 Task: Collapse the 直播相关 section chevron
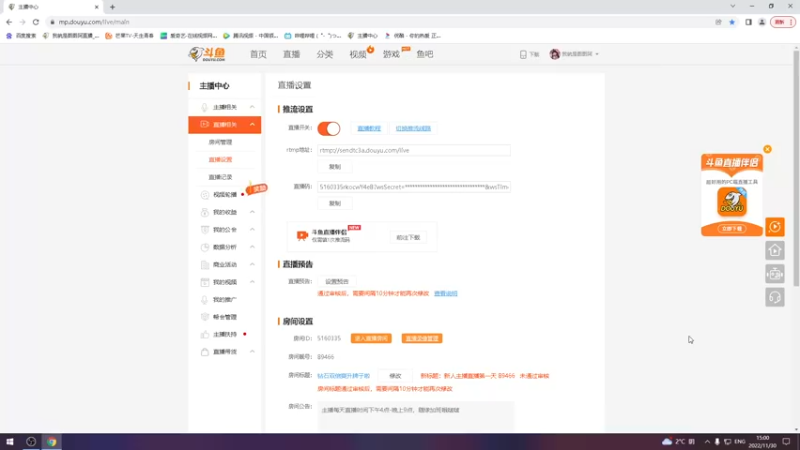[x=252, y=124]
